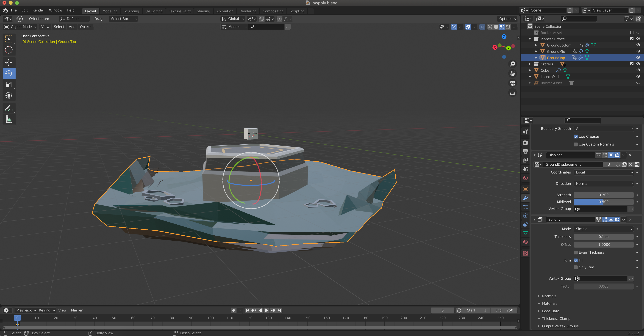Open the Material properties tab
The image size is (644, 336).
[525, 242]
